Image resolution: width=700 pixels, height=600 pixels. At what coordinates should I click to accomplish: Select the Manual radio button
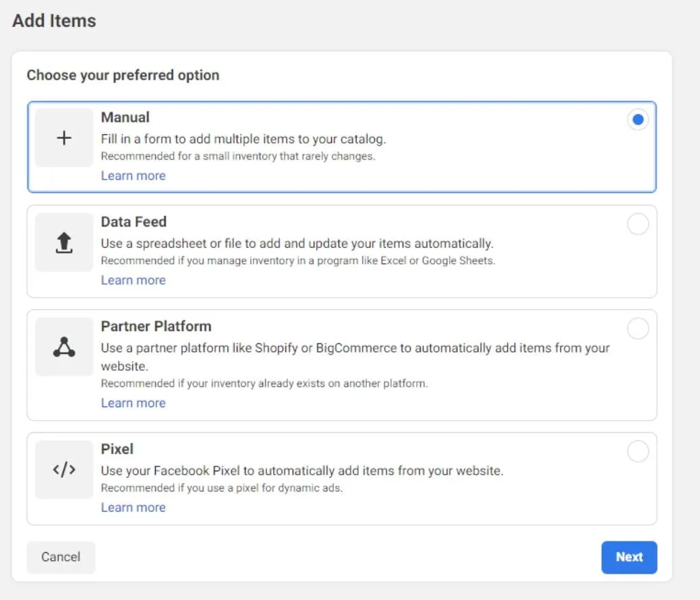pos(637,119)
